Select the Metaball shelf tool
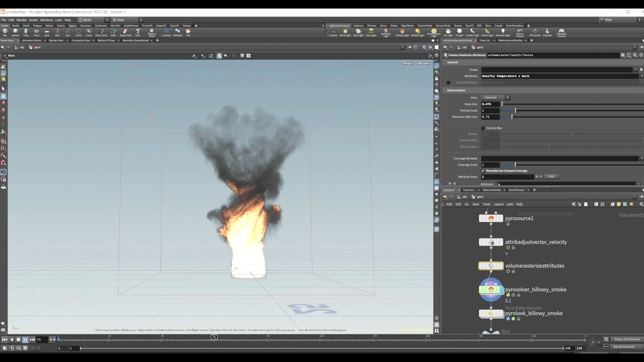Screen dimensions: 644x362 point(178,32)
